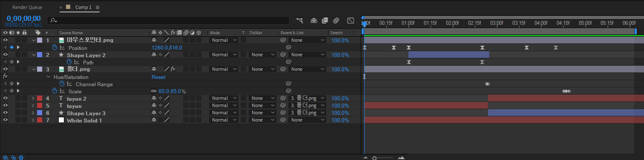Open Parent dropdown for 마우스포인터.png
644x160 pixels.
(x=307, y=40)
